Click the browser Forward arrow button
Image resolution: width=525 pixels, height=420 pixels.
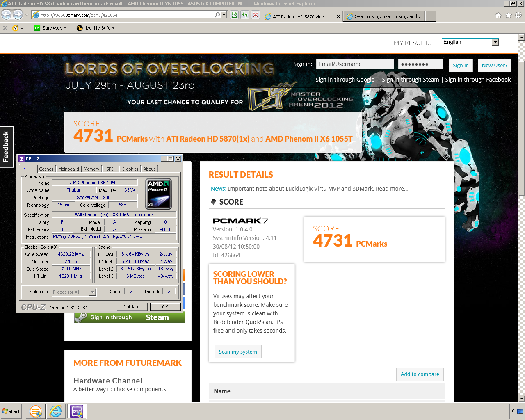pyautogui.click(x=18, y=15)
